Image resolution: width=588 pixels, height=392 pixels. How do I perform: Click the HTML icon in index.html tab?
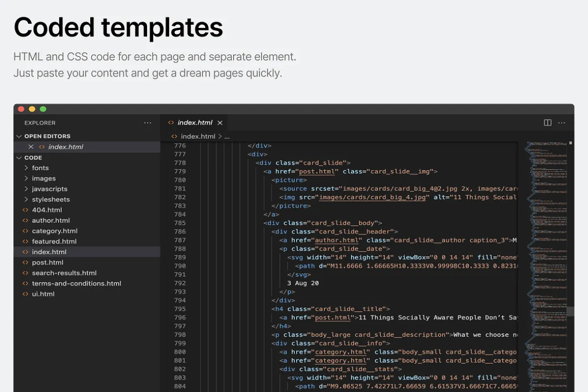pyautogui.click(x=171, y=123)
